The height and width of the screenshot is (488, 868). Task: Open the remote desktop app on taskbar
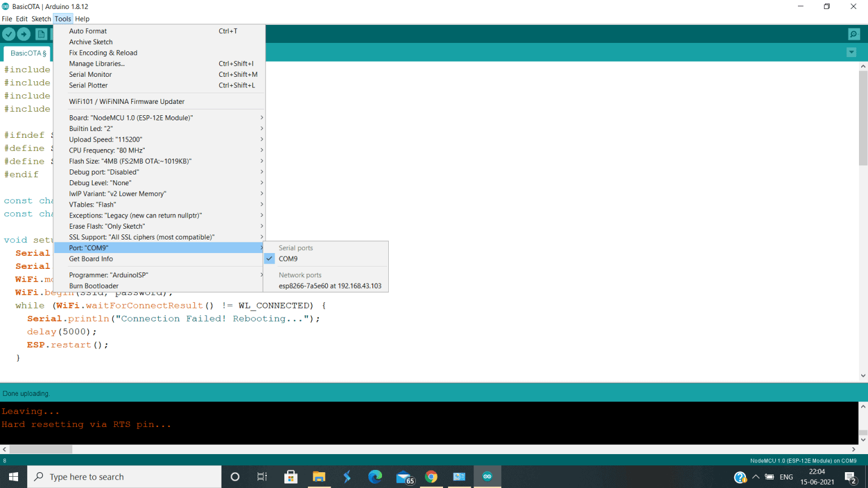[459, 477]
